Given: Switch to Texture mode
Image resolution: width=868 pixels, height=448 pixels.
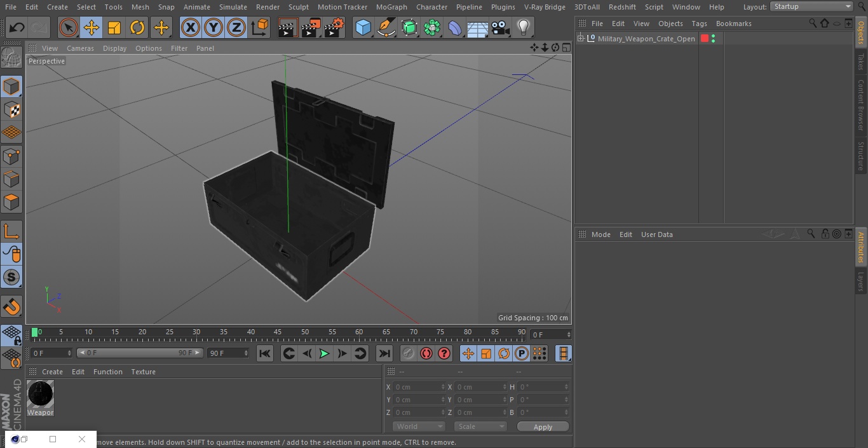Looking at the screenshot, I should (11, 110).
